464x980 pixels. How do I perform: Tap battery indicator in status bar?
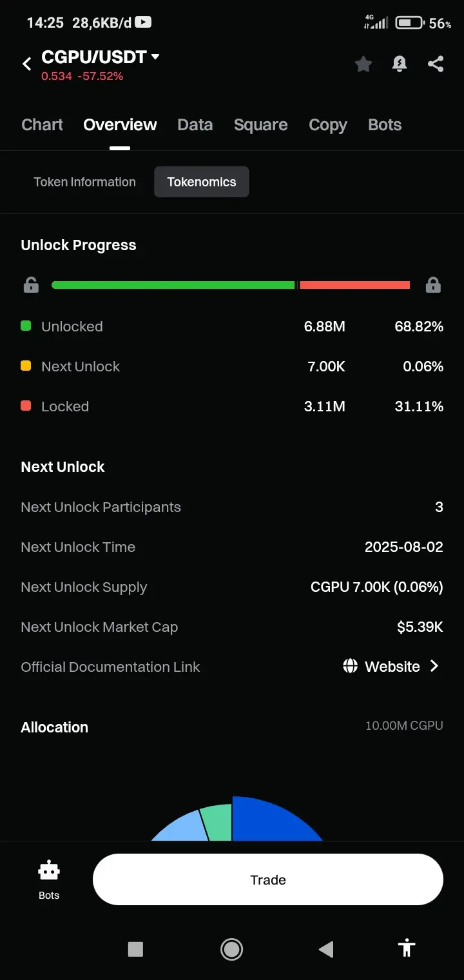(410, 23)
